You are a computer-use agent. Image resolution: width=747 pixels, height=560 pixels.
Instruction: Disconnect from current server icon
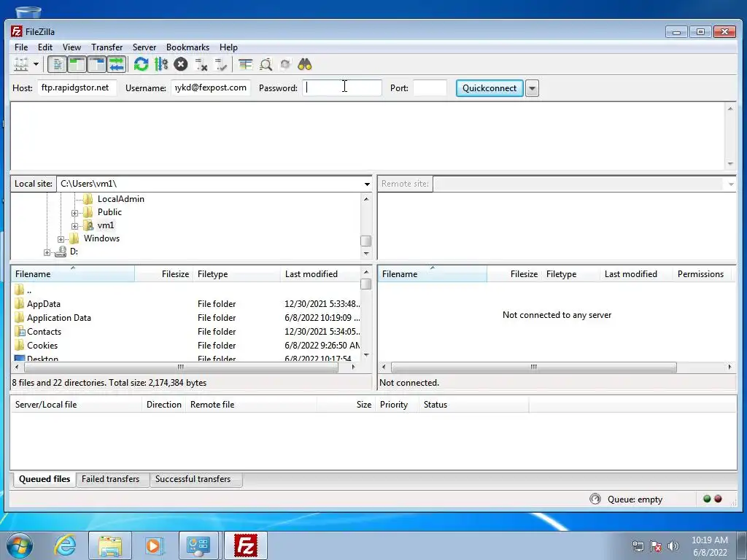(x=201, y=64)
